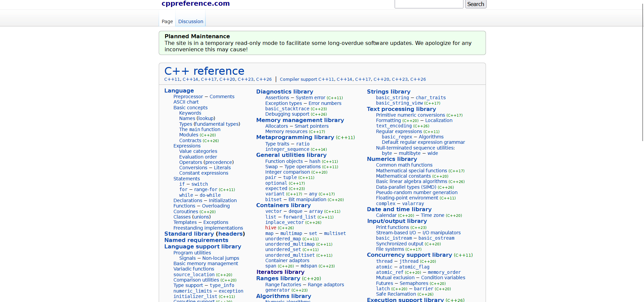644x302 pixels.
Task: Open the Regular expressions link
Action: (x=399, y=132)
